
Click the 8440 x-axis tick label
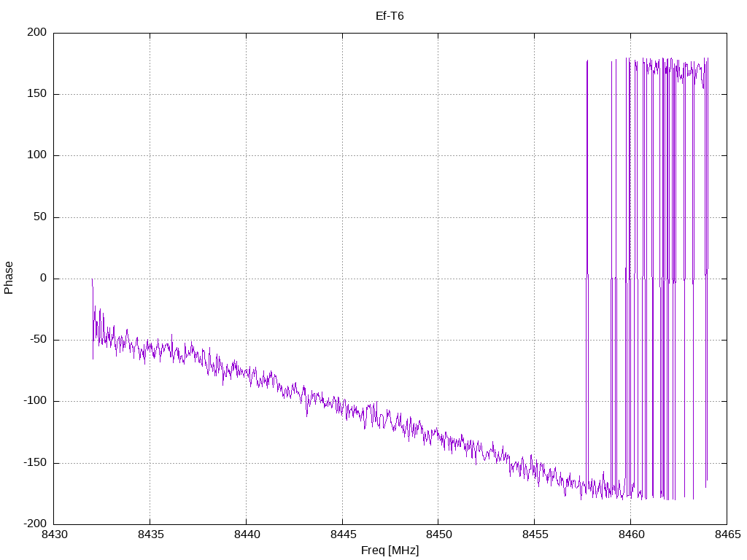(x=246, y=534)
